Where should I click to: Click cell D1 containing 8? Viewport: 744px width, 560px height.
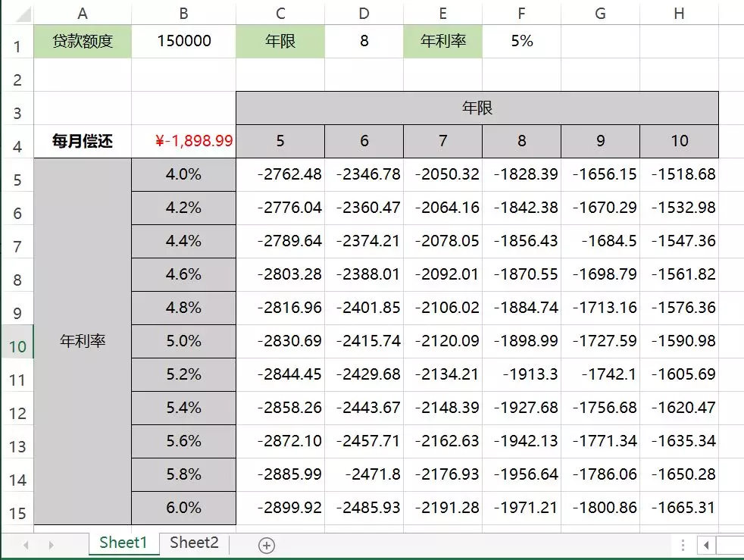[364, 42]
